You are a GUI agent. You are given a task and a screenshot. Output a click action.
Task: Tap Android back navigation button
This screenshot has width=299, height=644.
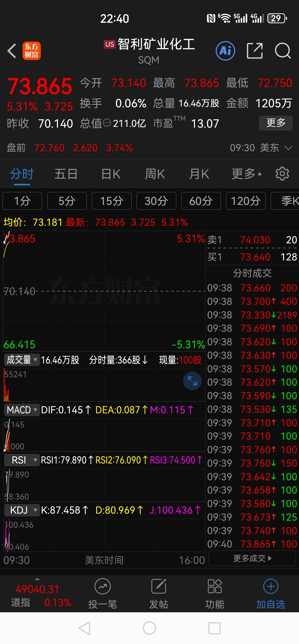click(84, 628)
